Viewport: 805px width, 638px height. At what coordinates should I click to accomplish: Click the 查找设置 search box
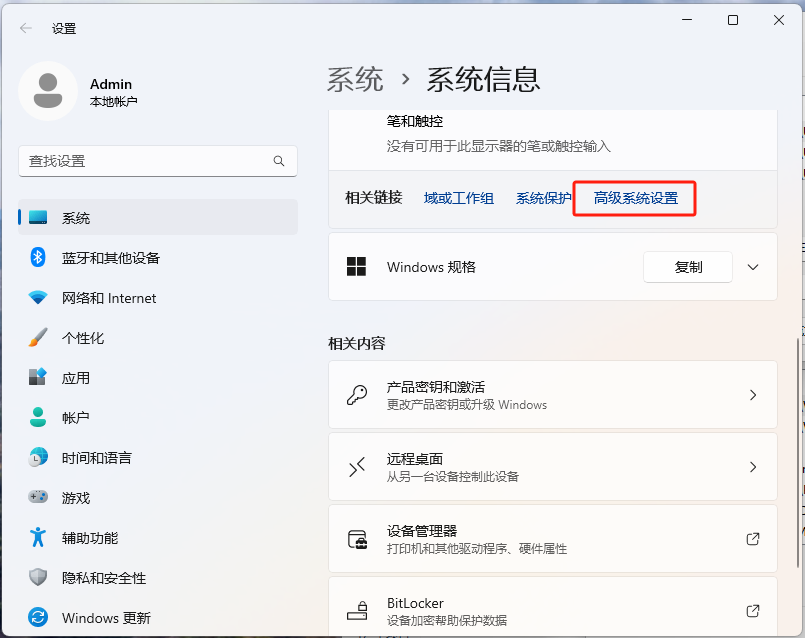[x=157, y=161]
